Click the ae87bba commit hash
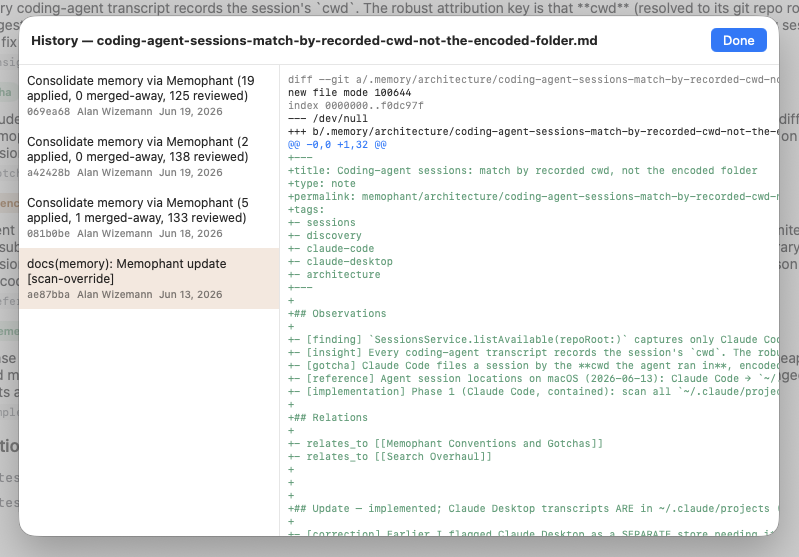Screen dimensions: 799x557 (x=48, y=295)
